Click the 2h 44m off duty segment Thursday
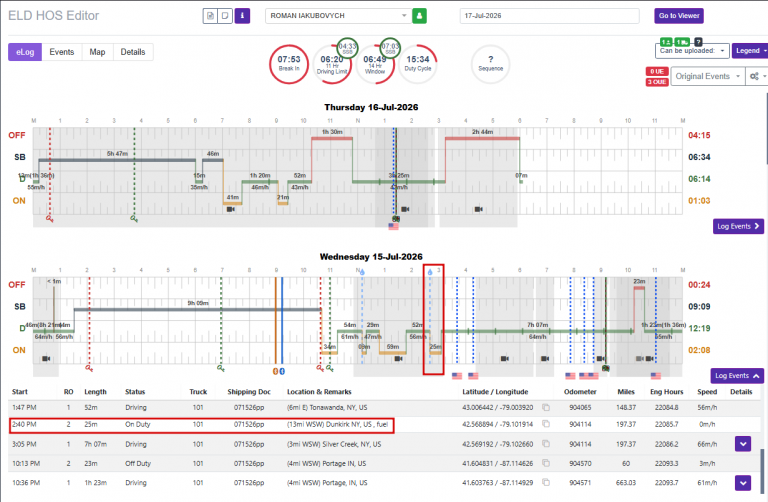Viewport: 768px width, 502px height. tap(482, 139)
